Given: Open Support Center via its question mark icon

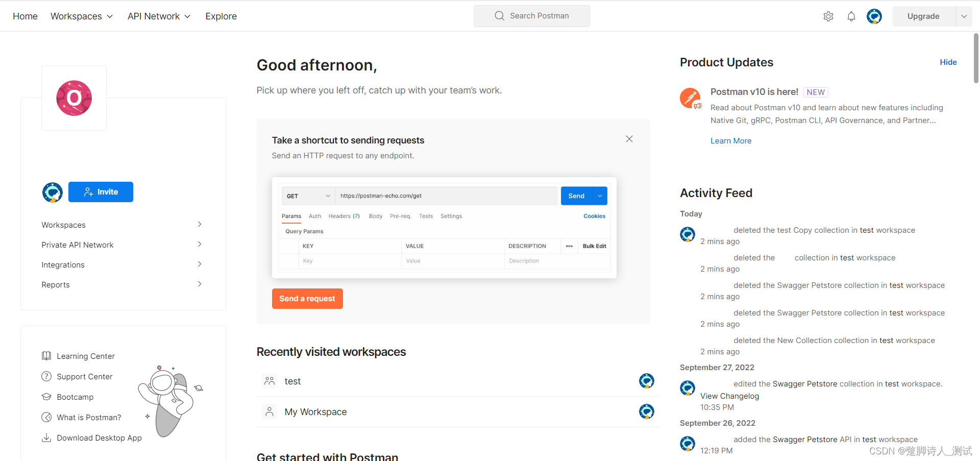Looking at the screenshot, I should coord(46,376).
